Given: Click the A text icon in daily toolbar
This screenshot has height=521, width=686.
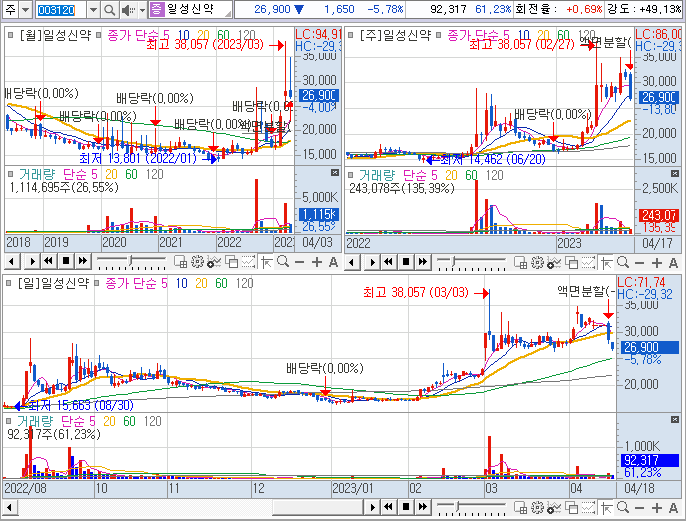Looking at the screenshot, I should tap(673, 508).
